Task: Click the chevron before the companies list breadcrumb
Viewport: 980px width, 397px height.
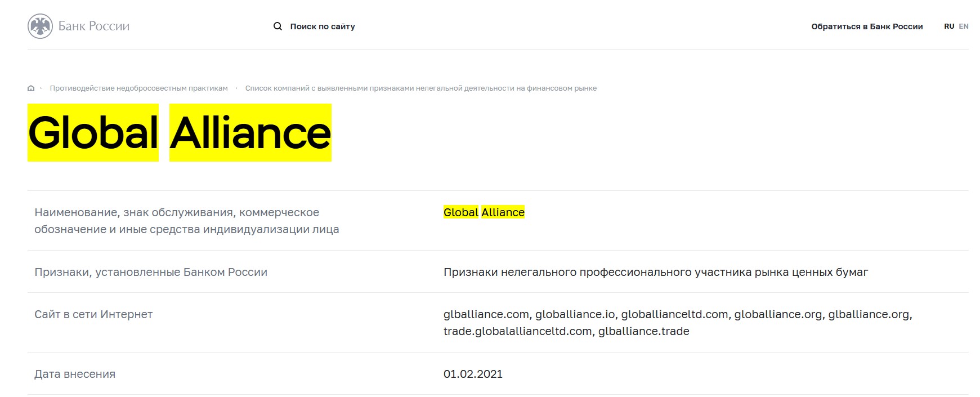Action: pyautogui.click(x=237, y=88)
